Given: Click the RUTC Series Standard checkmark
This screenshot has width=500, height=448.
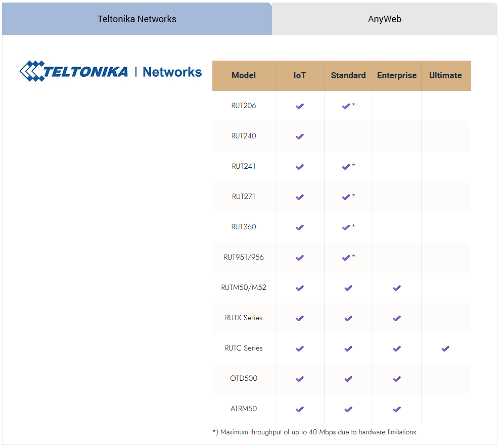Looking at the screenshot, I should (x=348, y=349).
